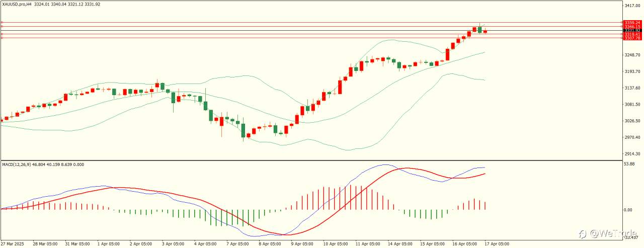This screenshot has width=644, height=248.
Task: Click the 3193.70 price scale value
Action: click(632, 71)
